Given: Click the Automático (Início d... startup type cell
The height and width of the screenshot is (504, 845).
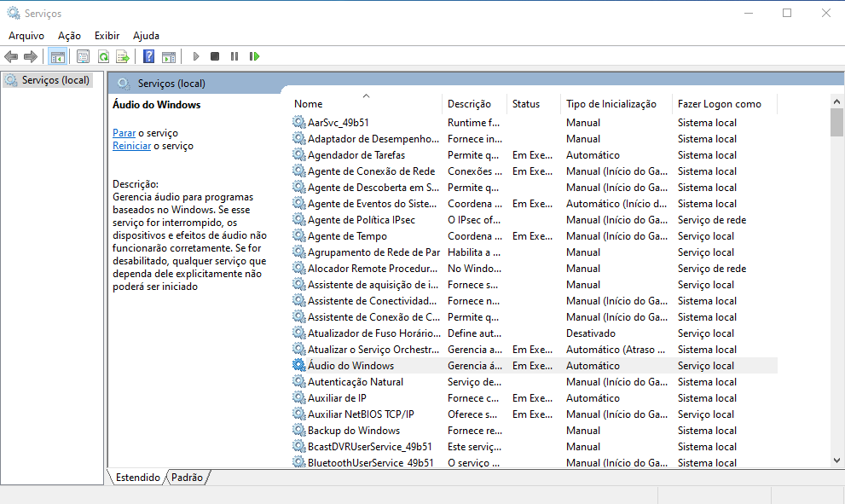Looking at the screenshot, I should (616, 204).
